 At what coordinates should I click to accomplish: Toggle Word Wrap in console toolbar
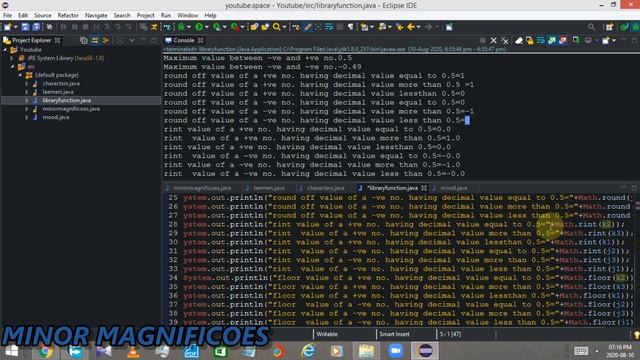coord(541,40)
